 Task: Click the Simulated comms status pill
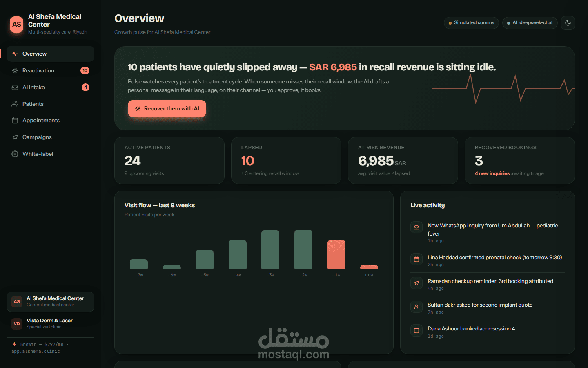point(471,23)
